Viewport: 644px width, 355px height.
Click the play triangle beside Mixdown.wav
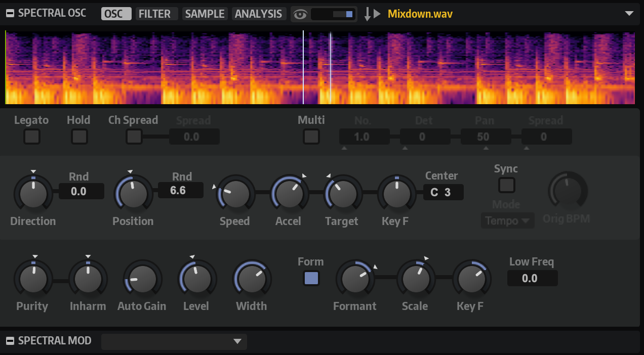point(377,14)
